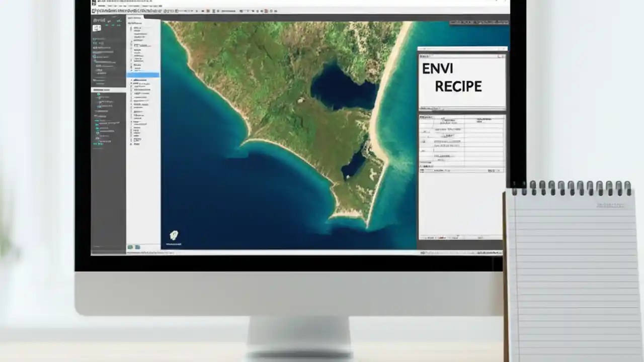Select the Pan tool in the toolbar

[x=166, y=11]
